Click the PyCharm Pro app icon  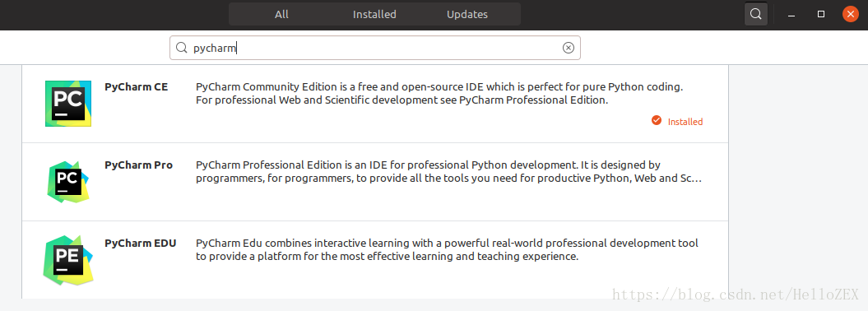pyautogui.click(x=68, y=182)
